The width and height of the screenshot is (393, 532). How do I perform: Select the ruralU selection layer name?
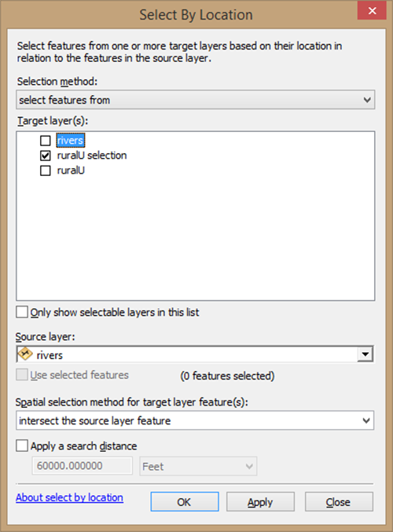point(92,156)
